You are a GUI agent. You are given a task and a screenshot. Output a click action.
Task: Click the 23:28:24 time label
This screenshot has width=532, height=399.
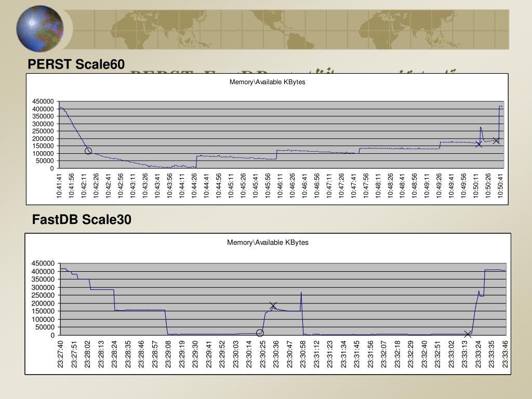pyautogui.click(x=114, y=354)
